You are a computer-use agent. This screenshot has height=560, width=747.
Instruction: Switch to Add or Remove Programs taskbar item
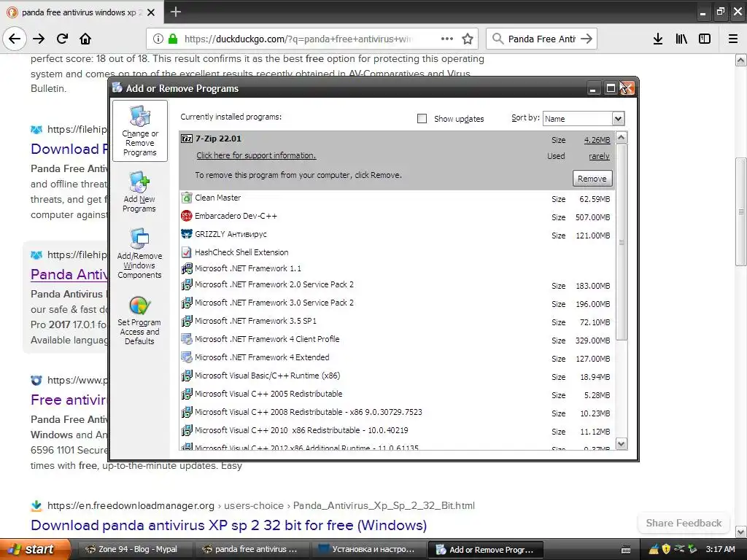[486, 550]
